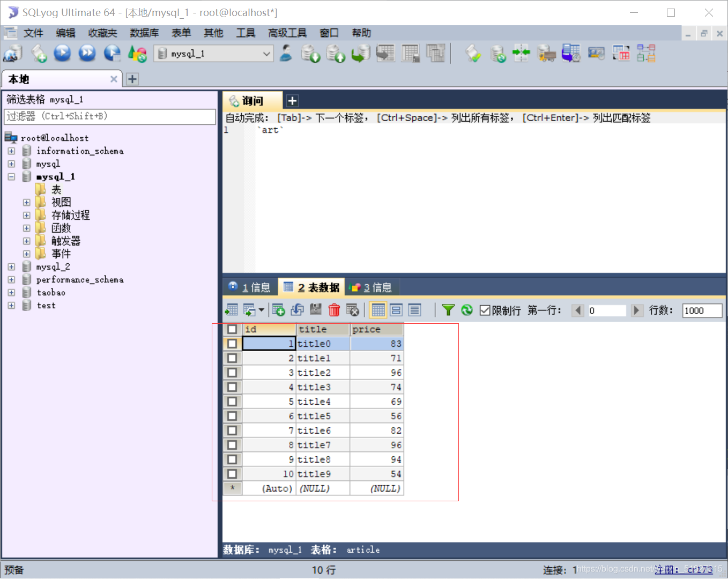Expand the taobao database node

[11, 293]
